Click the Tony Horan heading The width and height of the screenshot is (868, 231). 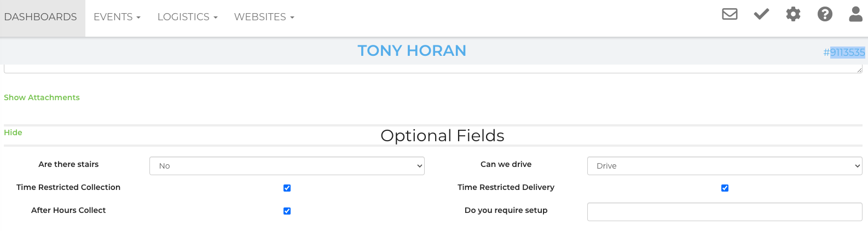pos(412,51)
